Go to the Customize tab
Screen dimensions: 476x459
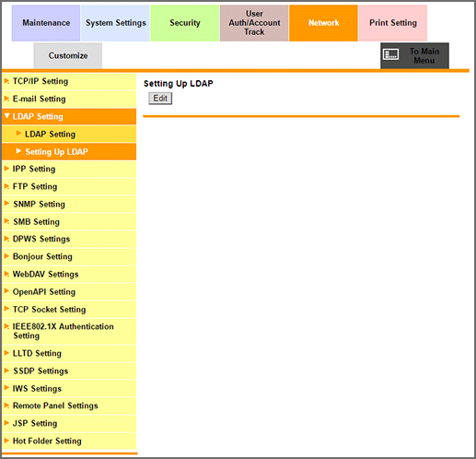coord(68,55)
